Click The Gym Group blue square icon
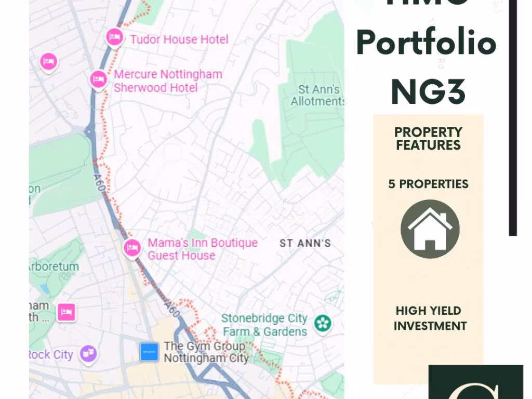 (149, 352)
